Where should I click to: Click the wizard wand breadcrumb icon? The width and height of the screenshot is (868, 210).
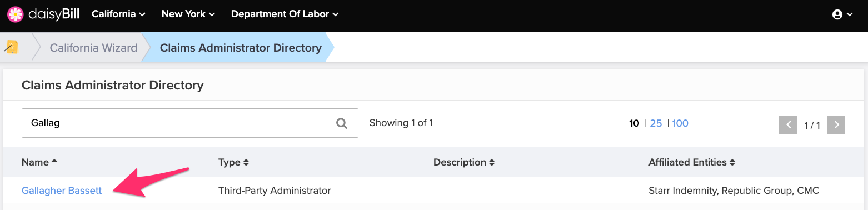11,47
